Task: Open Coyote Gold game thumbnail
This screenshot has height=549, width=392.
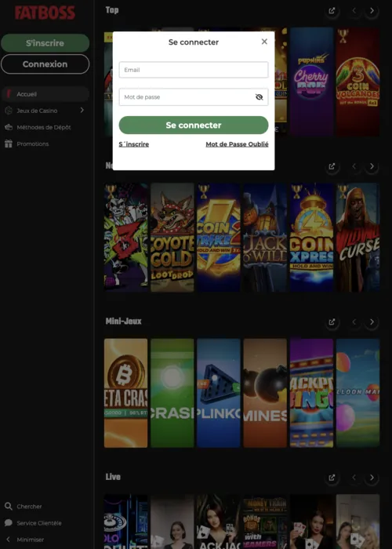Action: (172, 238)
